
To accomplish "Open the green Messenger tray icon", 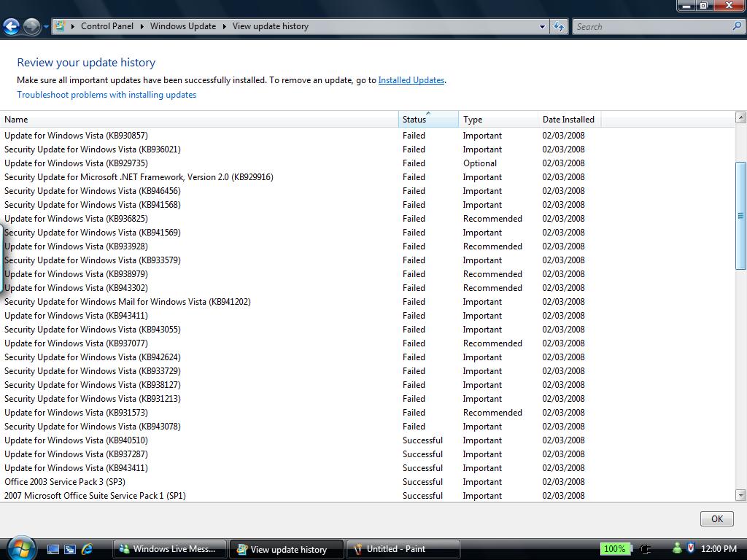I will click(677, 548).
